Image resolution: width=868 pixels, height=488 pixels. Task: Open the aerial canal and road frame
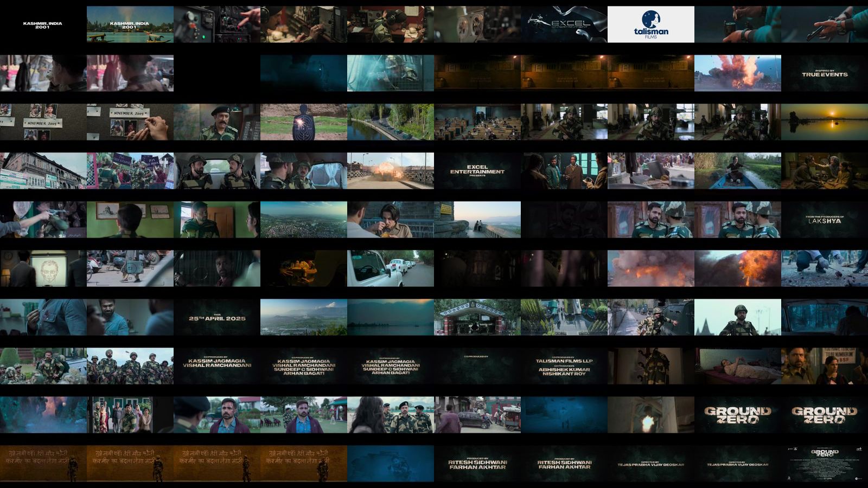coord(391,122)
